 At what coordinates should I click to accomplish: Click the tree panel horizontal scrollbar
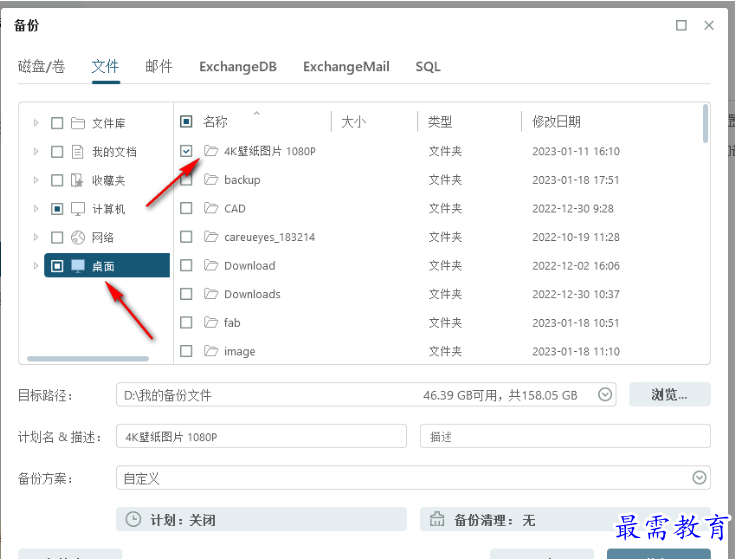(88, 359)
